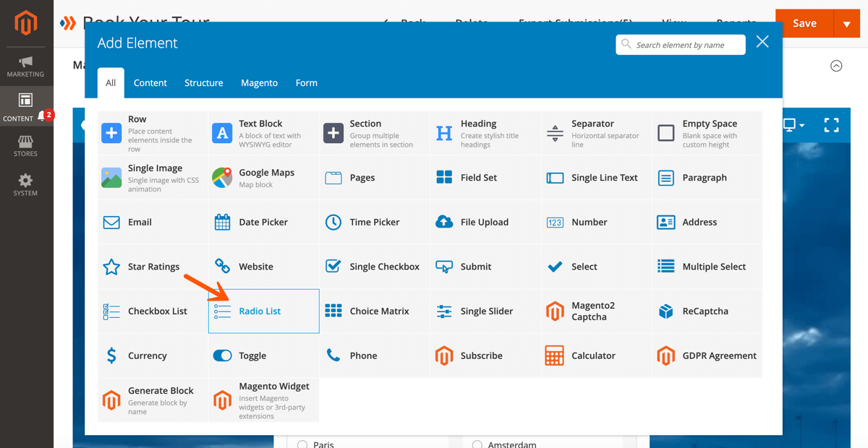Collapse the section using circled chevron
The height and width of the screenshot is (448, 868).
tap(836, 66)
